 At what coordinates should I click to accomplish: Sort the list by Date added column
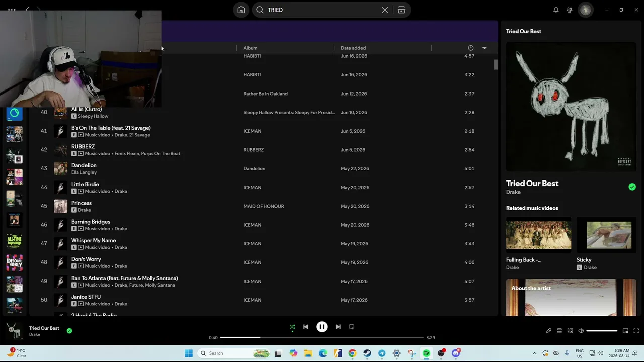pyautogui.click(x=353, y=48)
